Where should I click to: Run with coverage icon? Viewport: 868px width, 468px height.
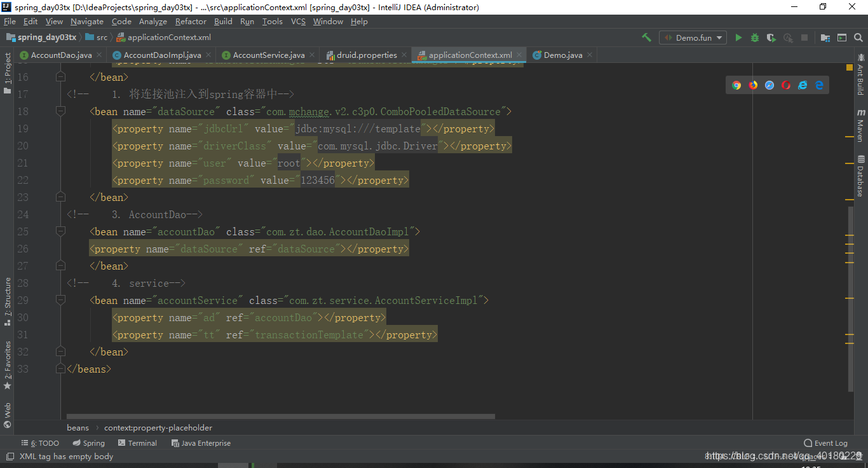[x=771, y=38]
